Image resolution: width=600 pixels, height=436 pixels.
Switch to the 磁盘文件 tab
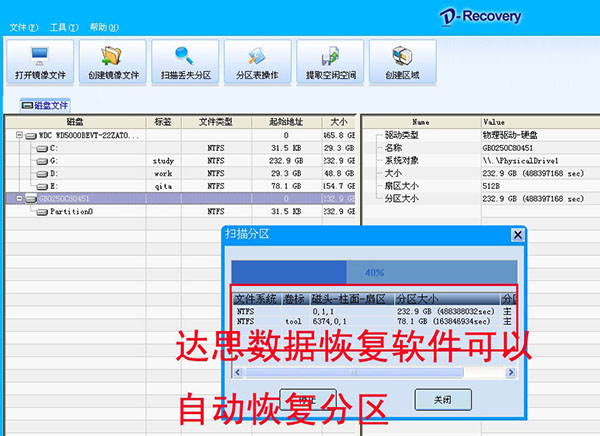tap(45, 105)
